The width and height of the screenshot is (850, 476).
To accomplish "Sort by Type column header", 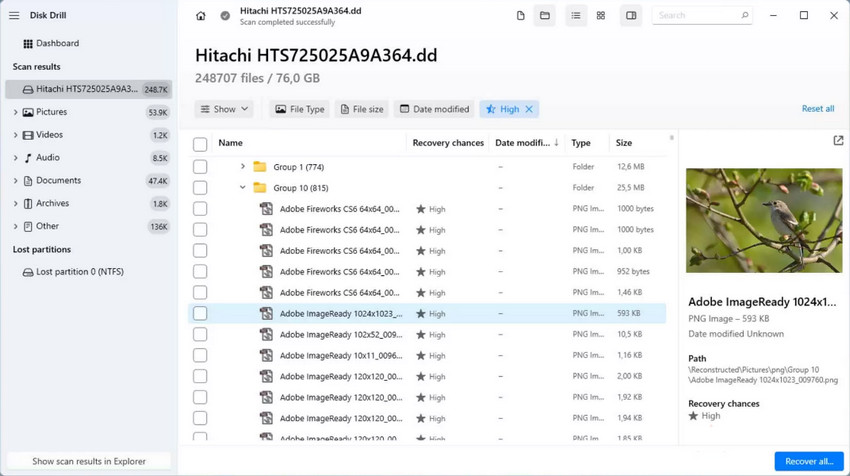I will pyautogui.click(x=581, y=143).
